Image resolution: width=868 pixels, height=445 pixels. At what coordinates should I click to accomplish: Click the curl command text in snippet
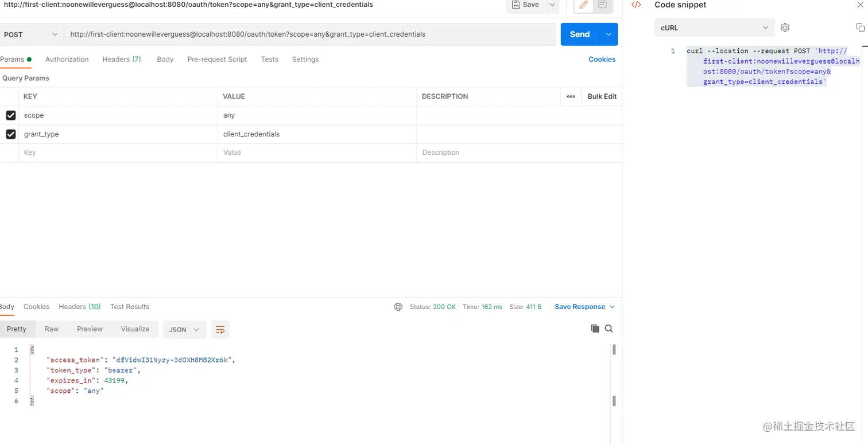click(x=773, y=67)
